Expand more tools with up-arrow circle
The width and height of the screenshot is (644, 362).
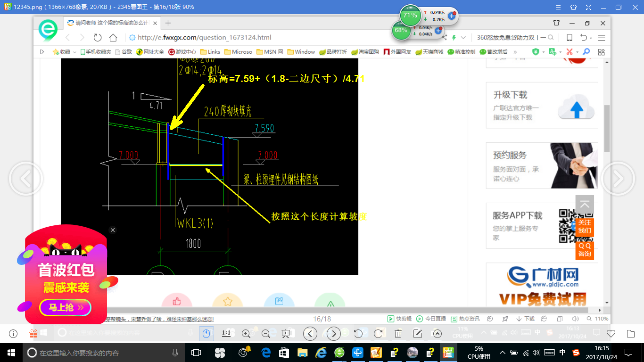tap(438, 334)
